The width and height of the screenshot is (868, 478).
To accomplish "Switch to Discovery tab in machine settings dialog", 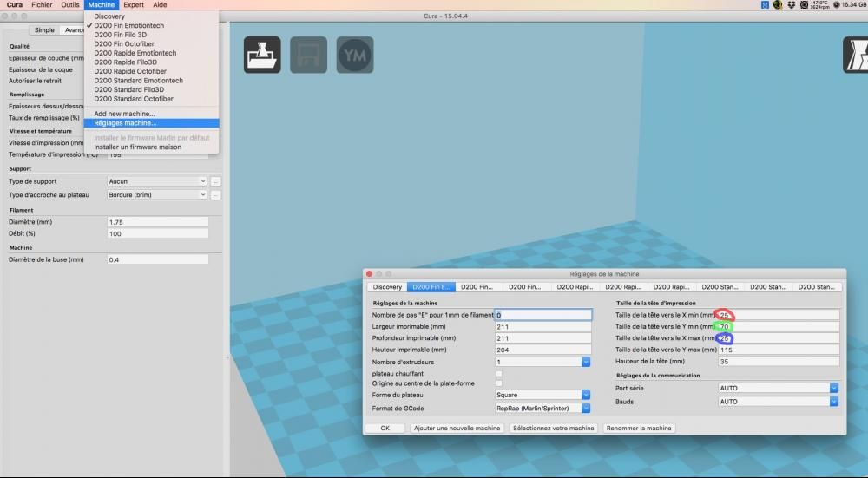I will pos(387,287).
